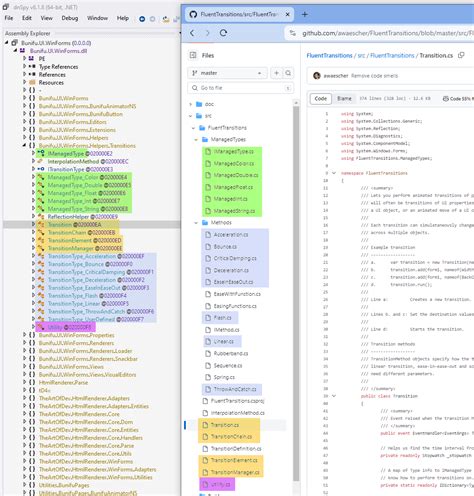Select InterpolationMethod in dnSpy tree
The image size is (474, 496).
coord(88,161)
